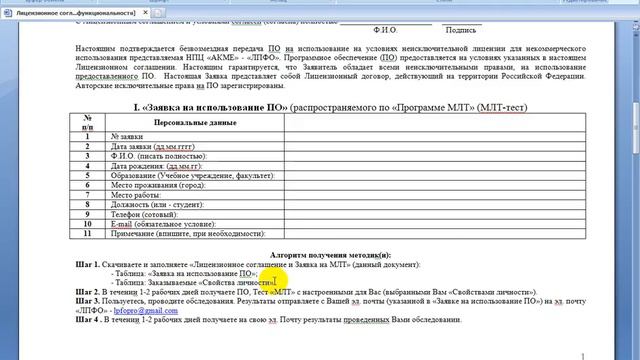The height and width of the screenshot is (360, 640).
Task: Click the Подпись caption under the signature line
Action: pos(461,30)
